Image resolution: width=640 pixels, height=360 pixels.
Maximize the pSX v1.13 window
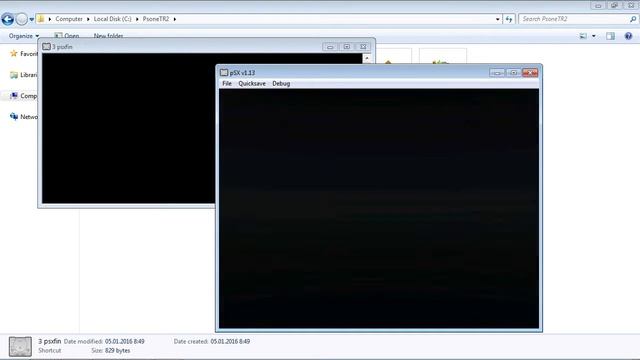click(513, 73)
